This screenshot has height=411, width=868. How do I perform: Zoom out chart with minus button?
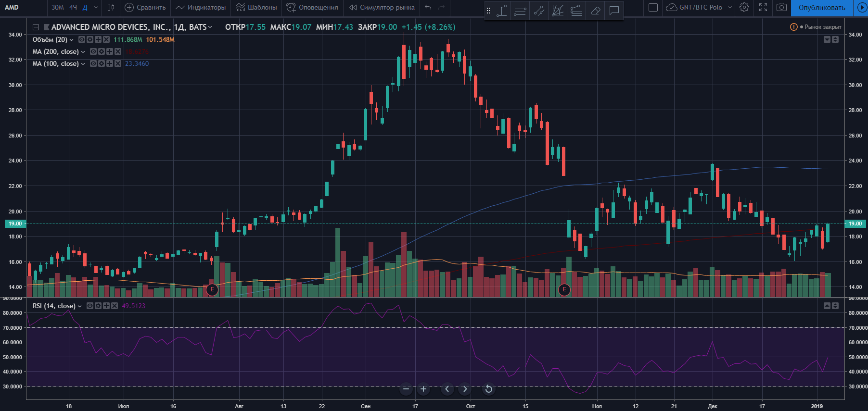[406, 389]
